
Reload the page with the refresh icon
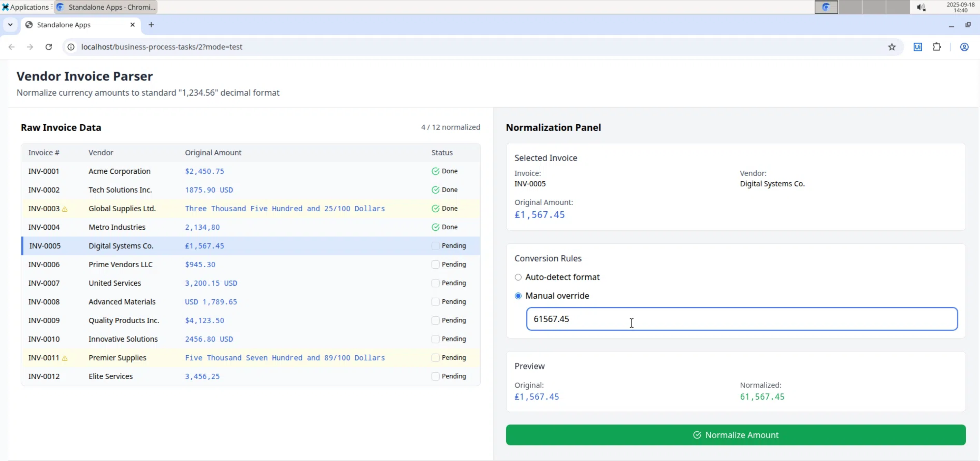click(49, 47)
